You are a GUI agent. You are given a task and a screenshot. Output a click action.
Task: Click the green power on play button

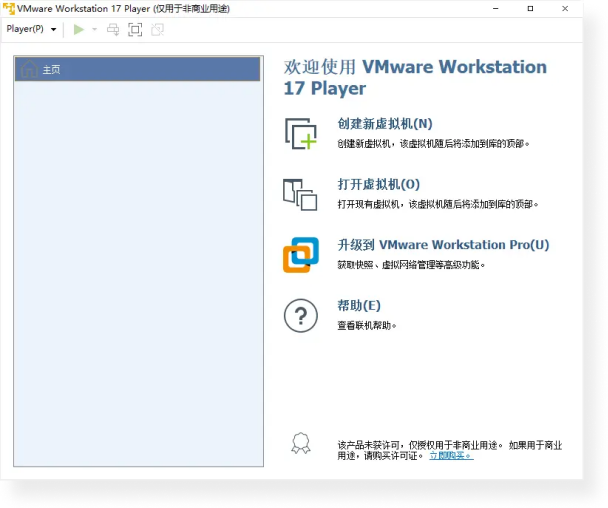pos(79,29)
